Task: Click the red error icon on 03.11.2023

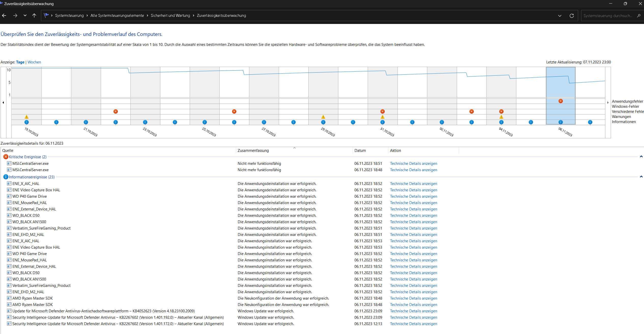Action: (471, 112)
